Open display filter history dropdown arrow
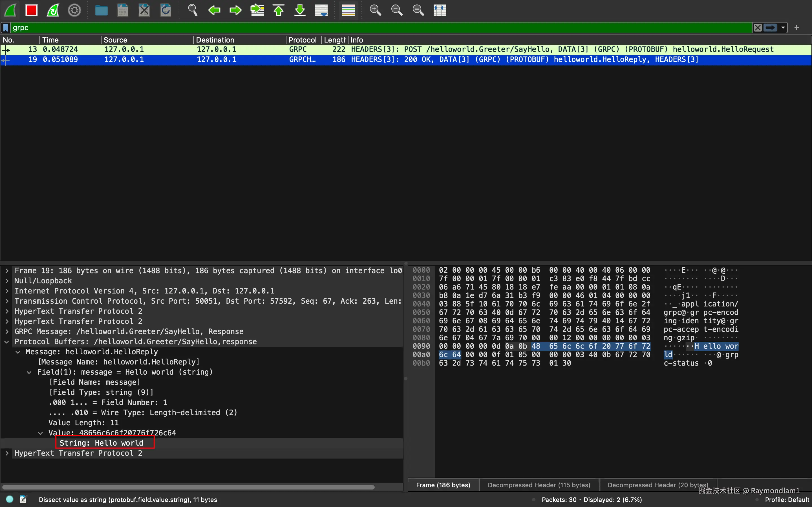Image resolution: width=812 pixels, height=507 pixels. click(783, 28)
